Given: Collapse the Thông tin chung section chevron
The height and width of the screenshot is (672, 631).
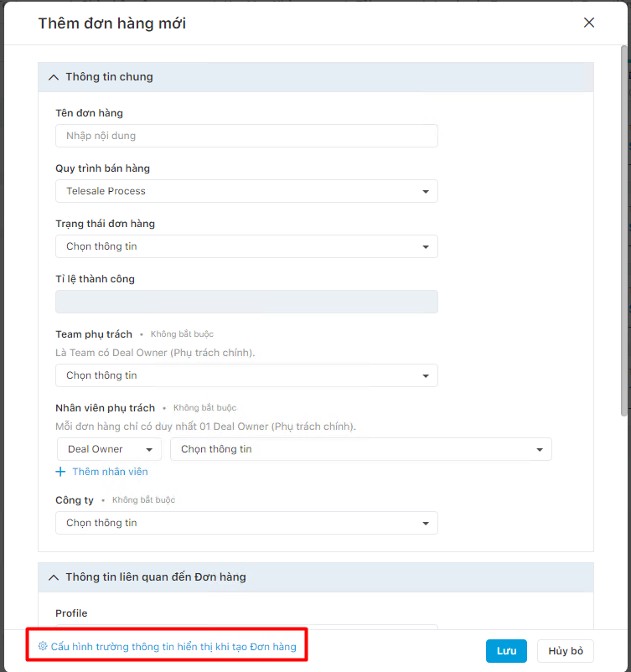Looking at the screenshot, I should click(54, 78).
